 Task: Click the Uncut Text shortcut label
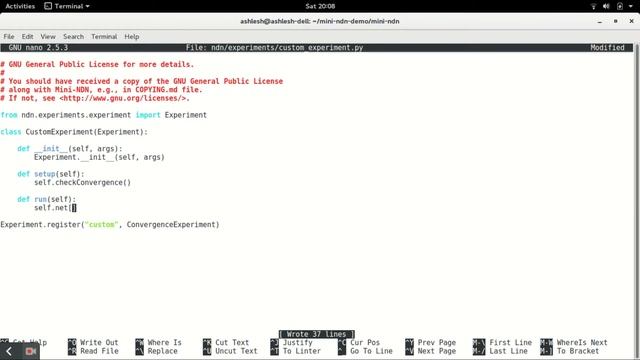236,351
